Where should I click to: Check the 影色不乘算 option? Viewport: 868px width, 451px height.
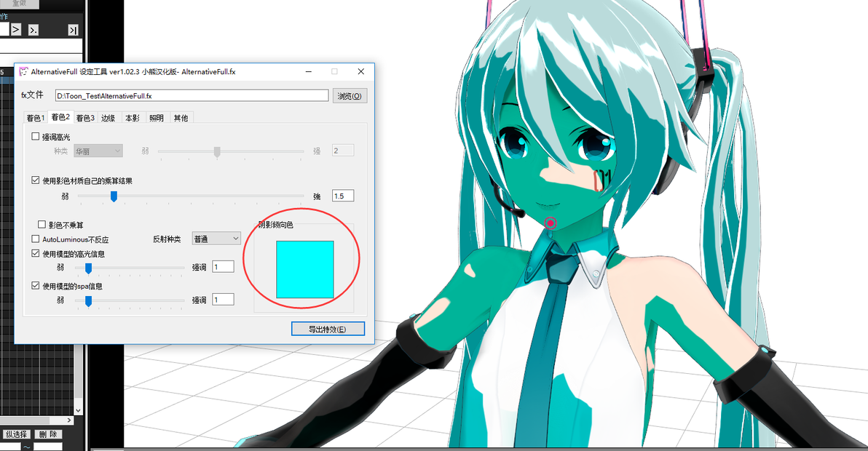point(42,224)
